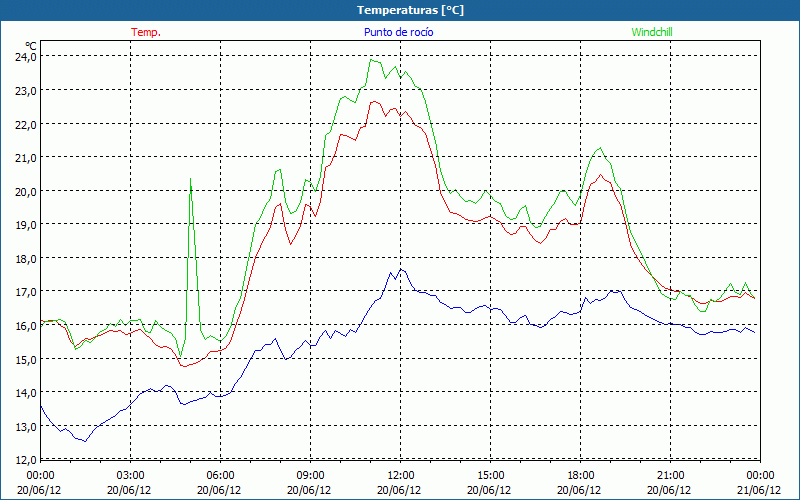Click the 03:00 time axis label

tap(131, 475)
